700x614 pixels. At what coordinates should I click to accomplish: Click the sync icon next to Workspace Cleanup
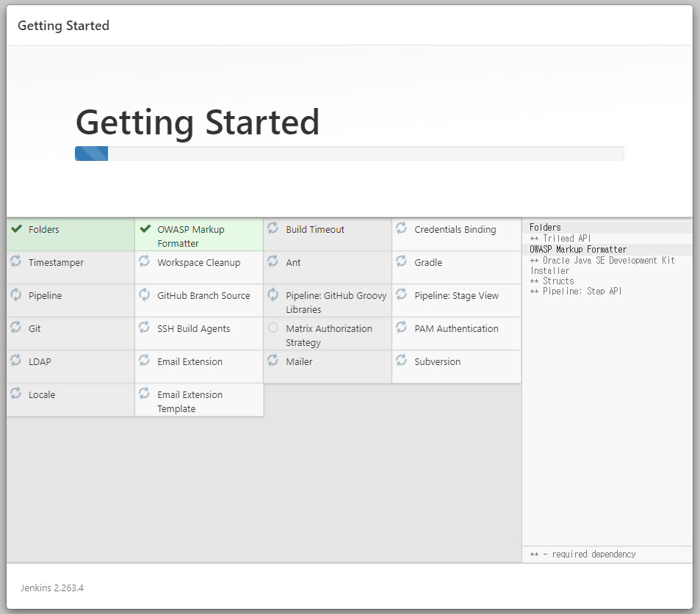144,261
